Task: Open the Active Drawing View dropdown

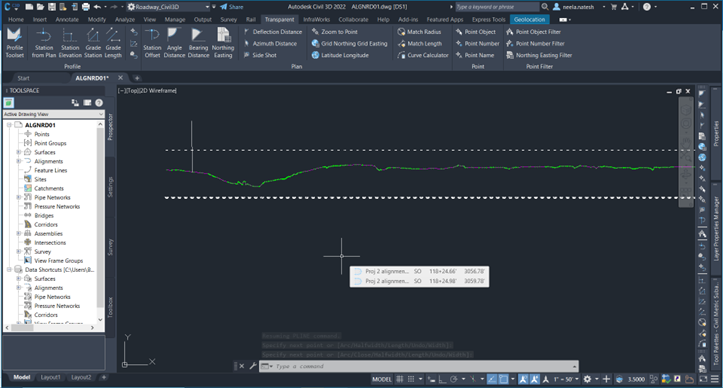Action: [53, 114]
